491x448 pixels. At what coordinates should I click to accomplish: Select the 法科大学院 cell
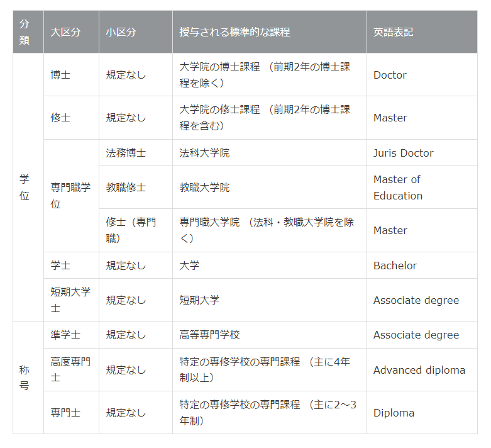(204, 153)
